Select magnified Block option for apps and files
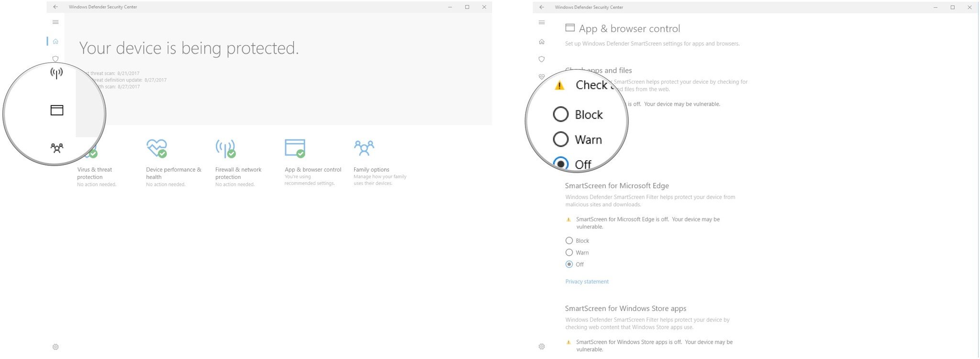Image resolution: width=980 pixels, height=359 pixels. [578, 114]
